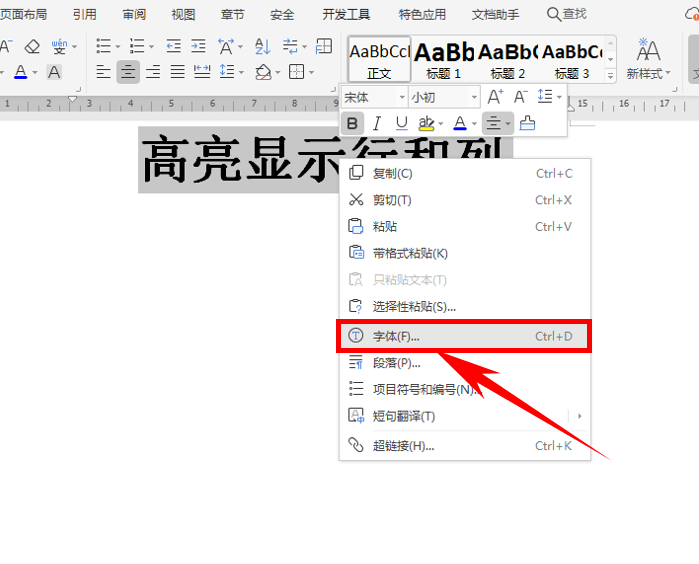This screenshot has width=699, height=564.
Task: Open the 开发工具 tab
Action: pyautogui.click(x=346, y=15)
